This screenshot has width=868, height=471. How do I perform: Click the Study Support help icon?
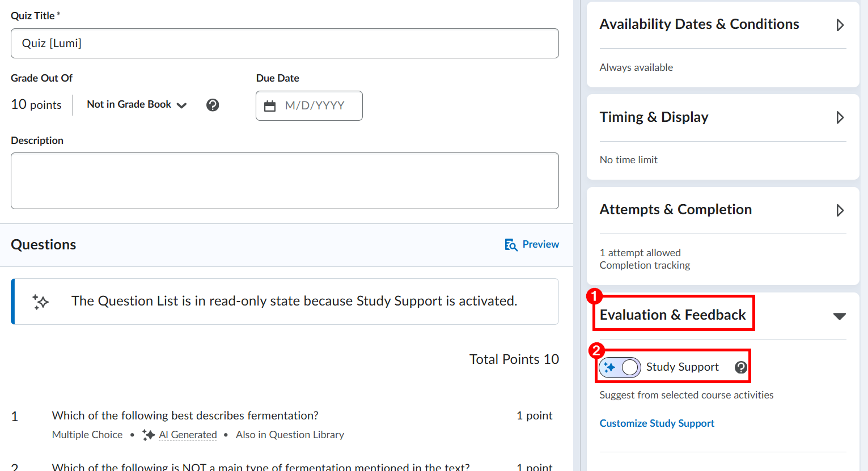pyautogui.click(x=740, y=367)
